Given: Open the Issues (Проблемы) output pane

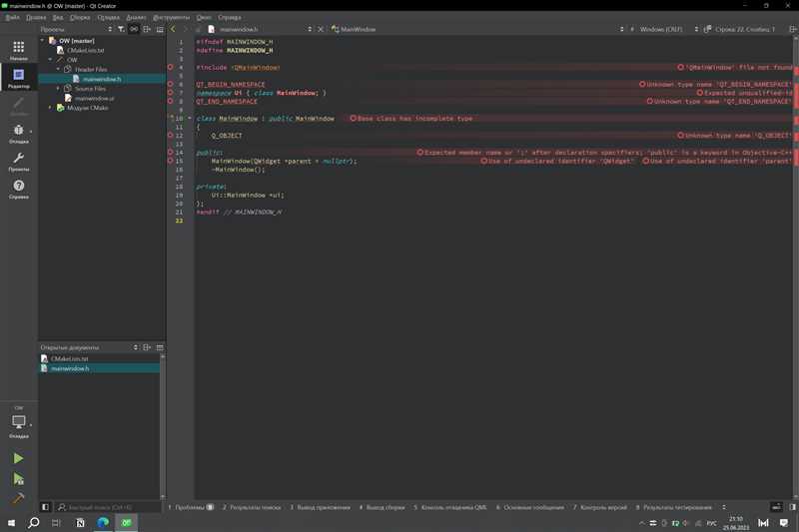Looking at the screenshot, I should coord(191,507).
